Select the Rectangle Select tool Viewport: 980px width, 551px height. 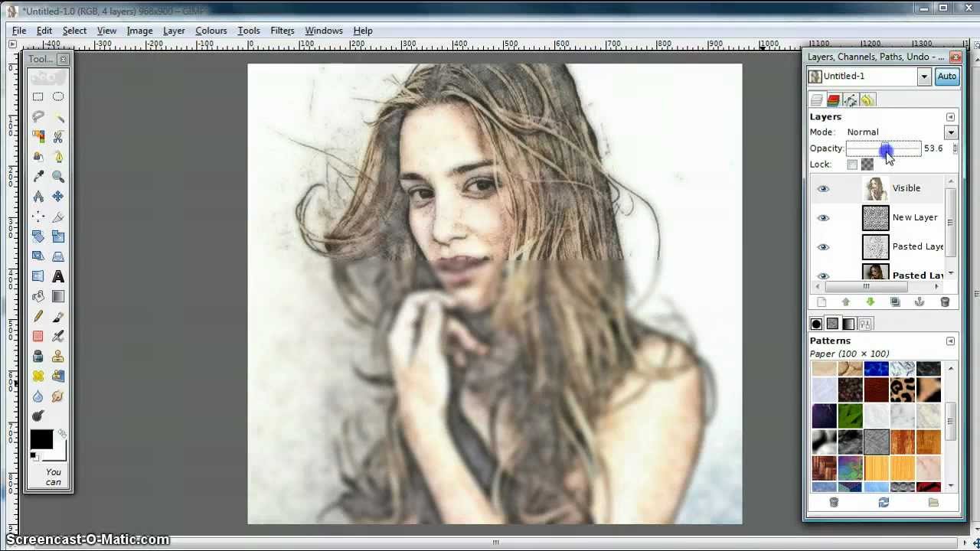point(39,96)
